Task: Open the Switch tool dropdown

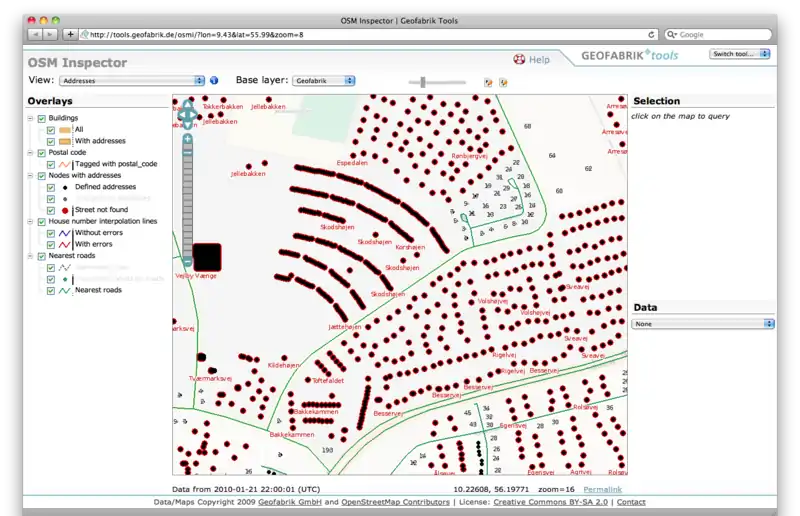Action: (x=740, y=55)
